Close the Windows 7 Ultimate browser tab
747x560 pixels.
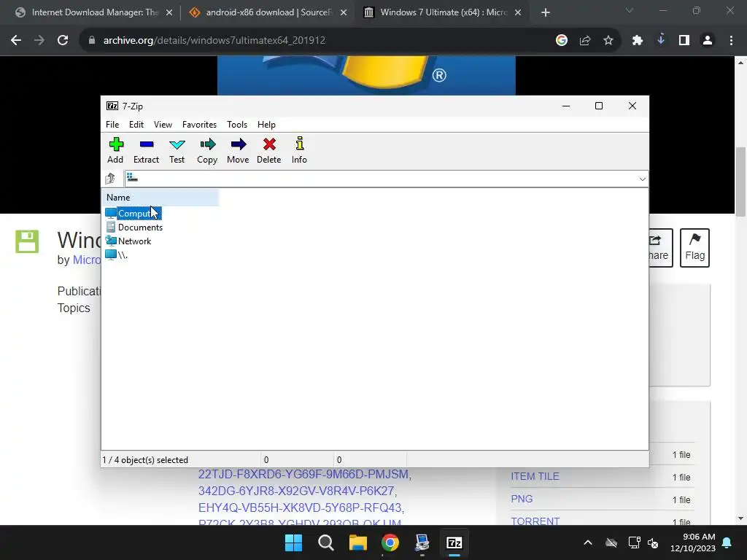tap(518, 12)
